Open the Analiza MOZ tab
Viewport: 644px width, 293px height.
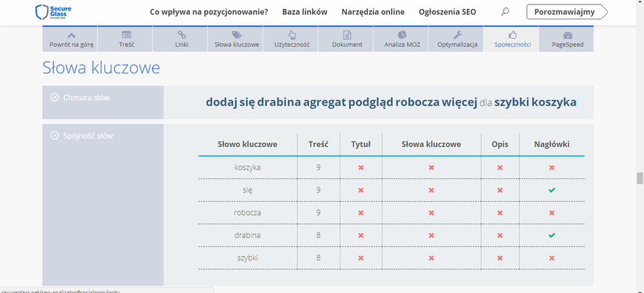402,39
